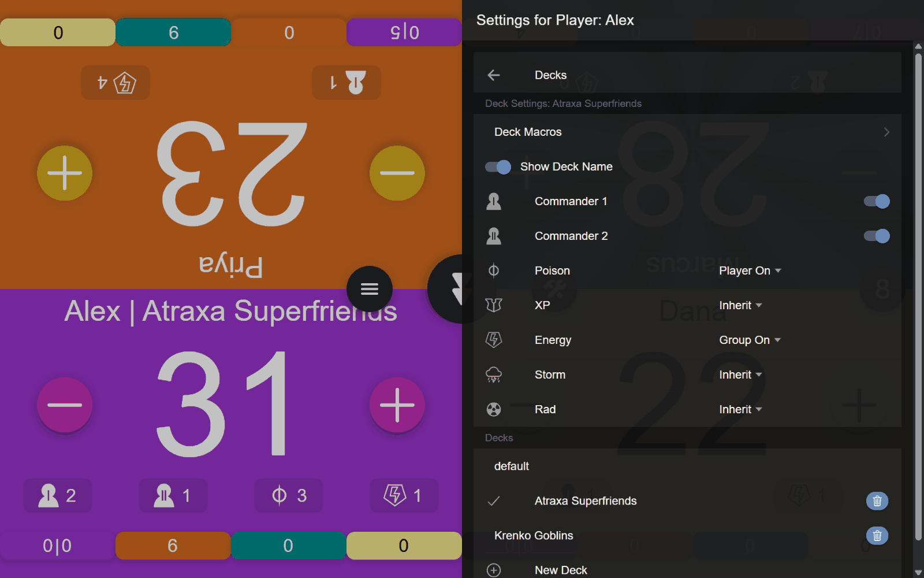Image resolution: width=924 pixels, height=578 pixels.
Task: Click the plus icon beside New Deck
Action: pyautogui.click(x=494, y=570)
